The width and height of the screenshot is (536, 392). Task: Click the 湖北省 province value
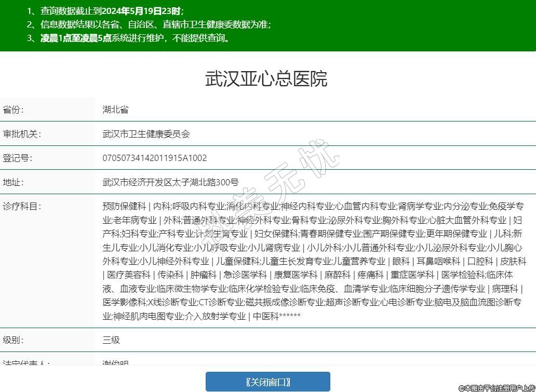coord(115,110)
